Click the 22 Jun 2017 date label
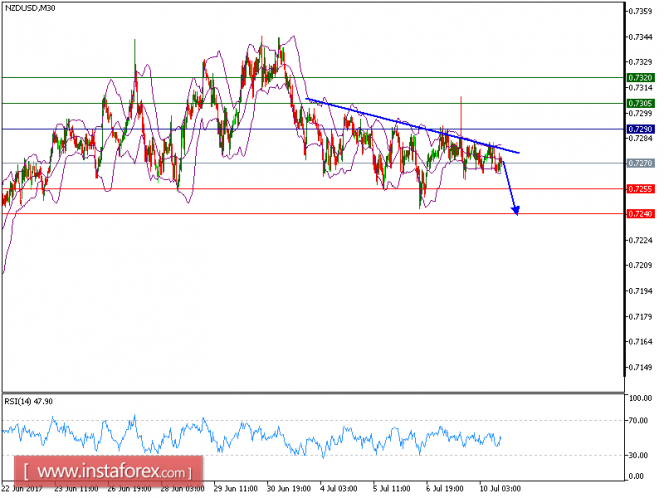Image resolution: width=664 pixels, height=498 pixels. [24, 490]
